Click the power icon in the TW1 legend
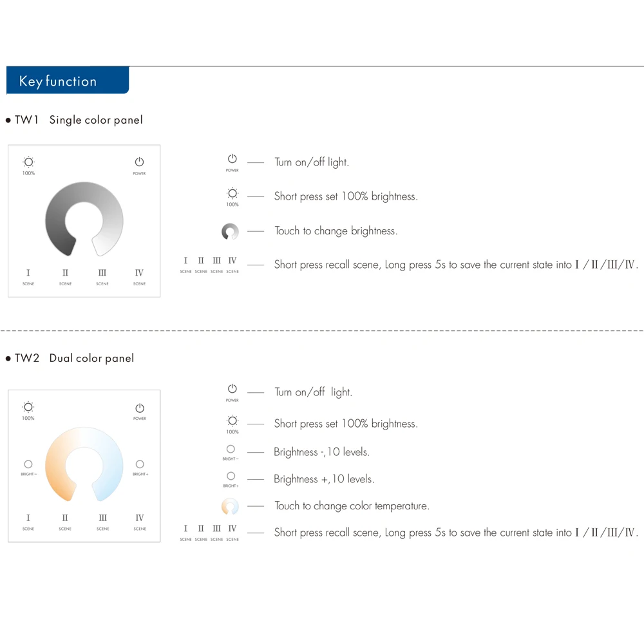 pyautogui.click(x=232, y=159)
